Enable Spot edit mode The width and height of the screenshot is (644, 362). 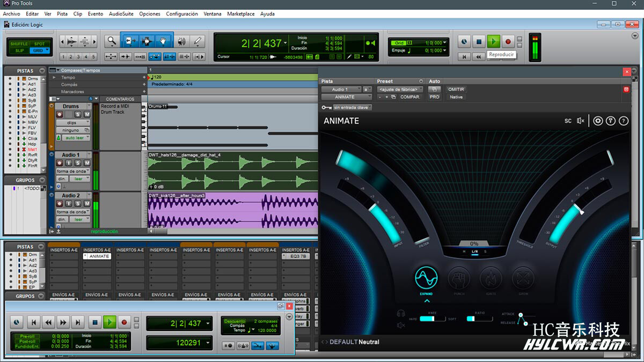pos(40,43)
